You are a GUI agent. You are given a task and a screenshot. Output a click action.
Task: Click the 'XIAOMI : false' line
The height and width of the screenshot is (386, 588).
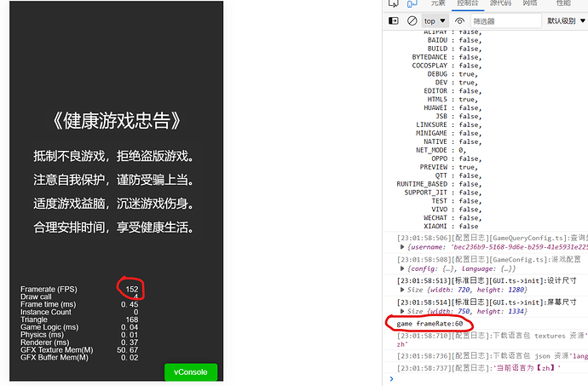[451, 226]
